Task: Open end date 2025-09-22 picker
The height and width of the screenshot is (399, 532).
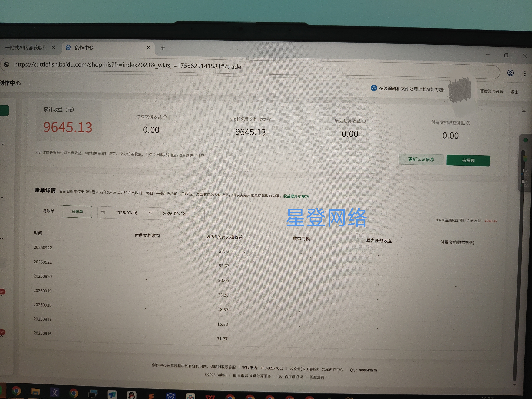Action: click(x=174, y=214)
